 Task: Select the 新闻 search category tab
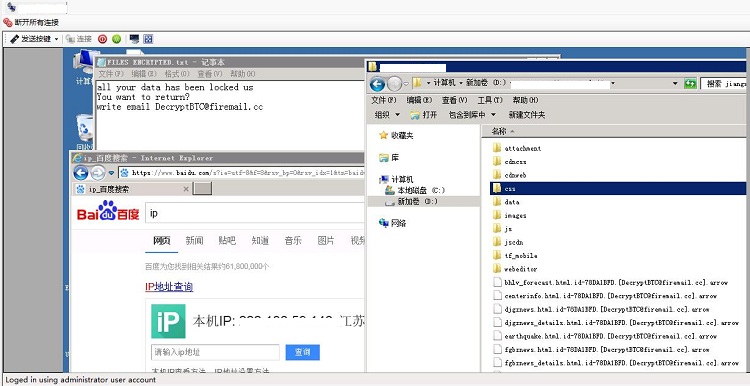point(194,241)
